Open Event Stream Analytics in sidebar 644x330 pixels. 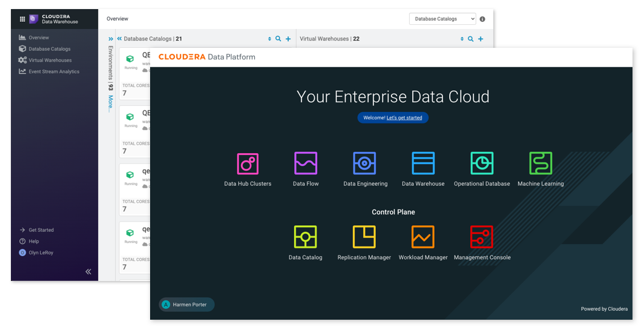(49, 71)
